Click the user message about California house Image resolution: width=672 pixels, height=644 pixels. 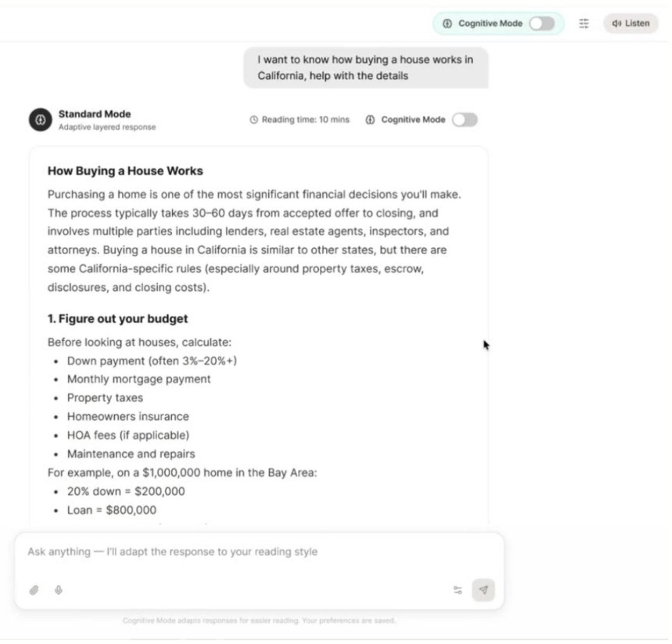[x=366, y=68]
